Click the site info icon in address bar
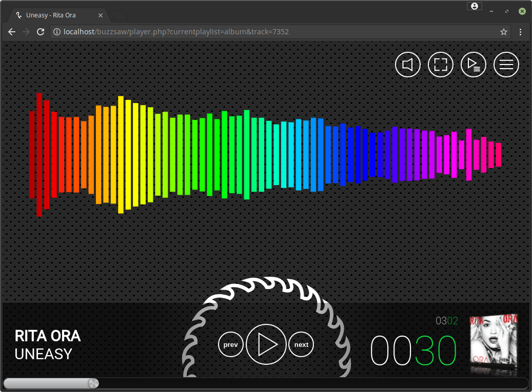 57,32
